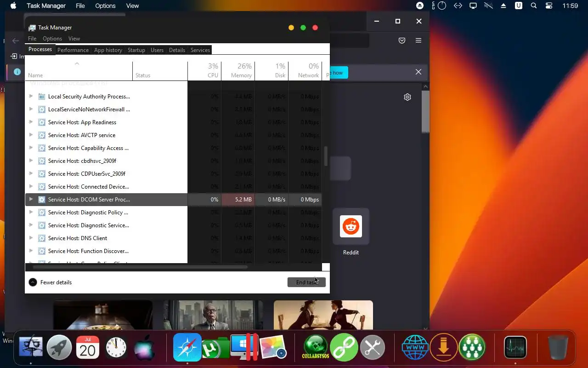
Task: Expand LocalServiceNoNetworkFirewall row
Action: [31, 109]
